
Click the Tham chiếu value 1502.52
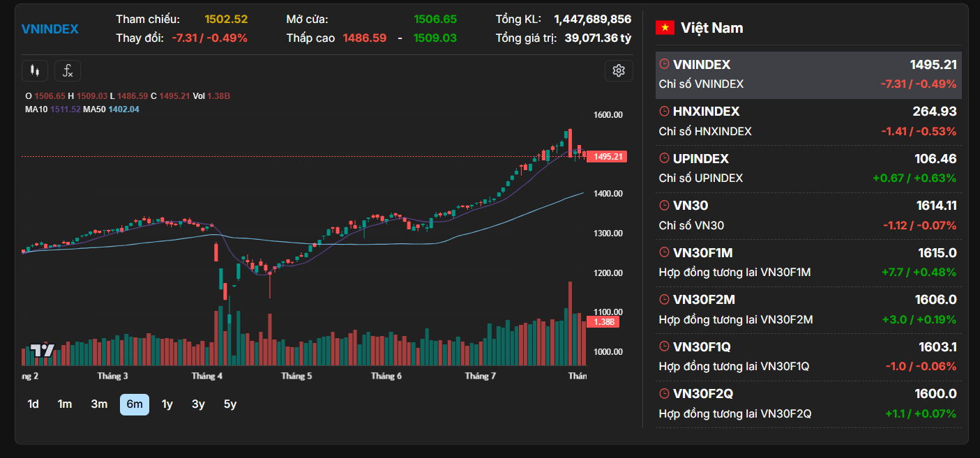[x=226, y=20]
